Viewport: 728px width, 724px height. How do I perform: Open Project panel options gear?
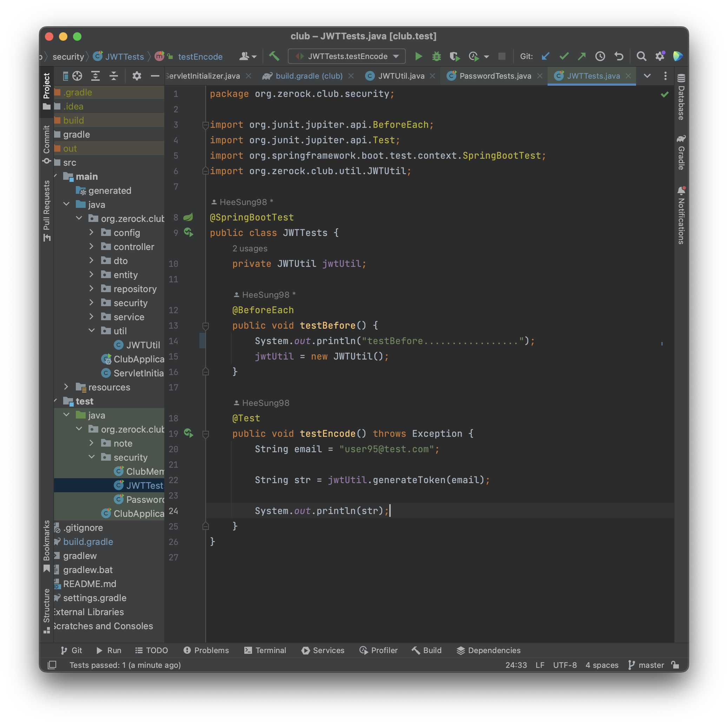pos(137,76)
